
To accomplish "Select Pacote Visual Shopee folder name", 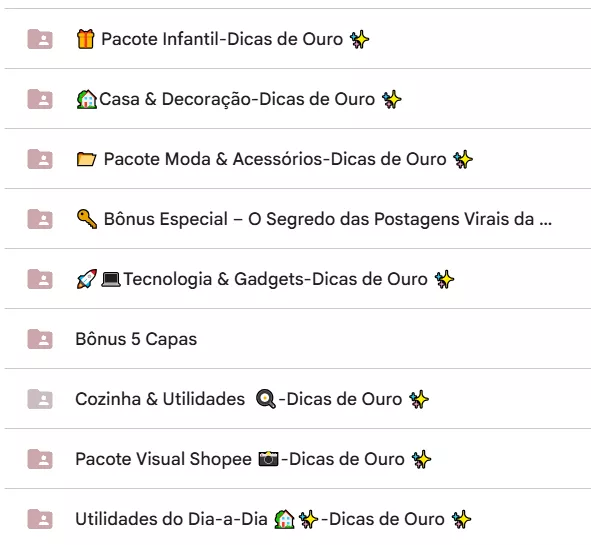I will [x=254, y=459].
